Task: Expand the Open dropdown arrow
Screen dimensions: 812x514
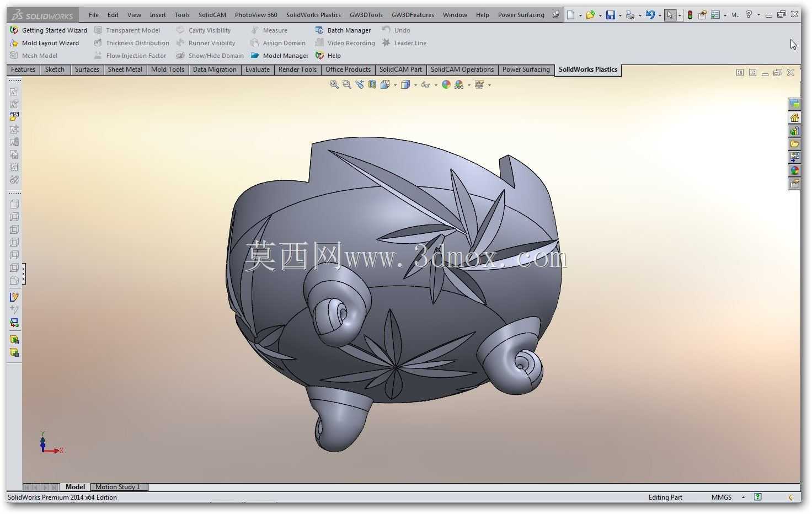Action: [x=600, y=15]
